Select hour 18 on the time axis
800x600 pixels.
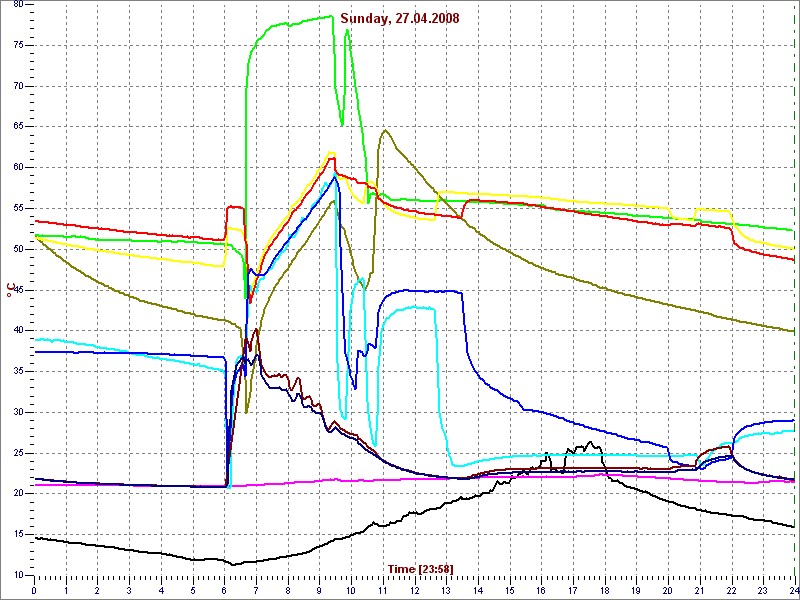coord(604,591)
